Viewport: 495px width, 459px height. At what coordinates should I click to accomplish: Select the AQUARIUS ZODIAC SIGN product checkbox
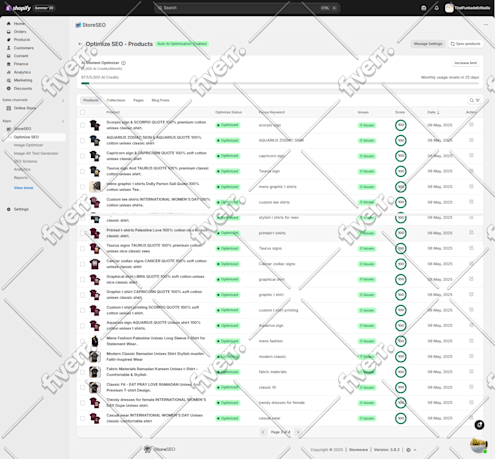82,140
